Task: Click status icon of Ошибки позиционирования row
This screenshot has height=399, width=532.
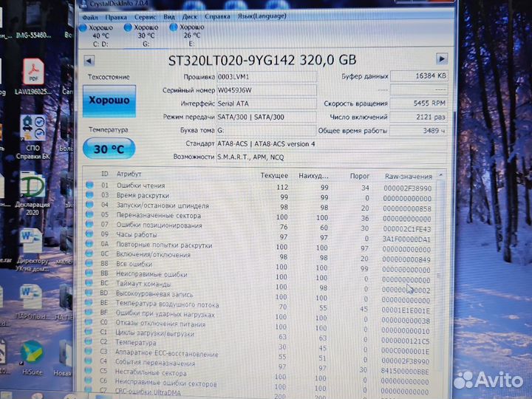Action: tap(89, 224)
